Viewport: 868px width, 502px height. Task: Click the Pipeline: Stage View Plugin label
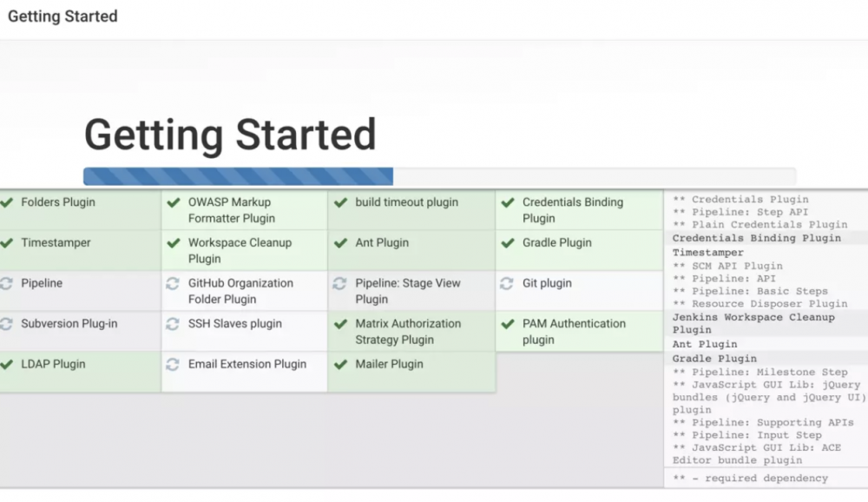407,291
